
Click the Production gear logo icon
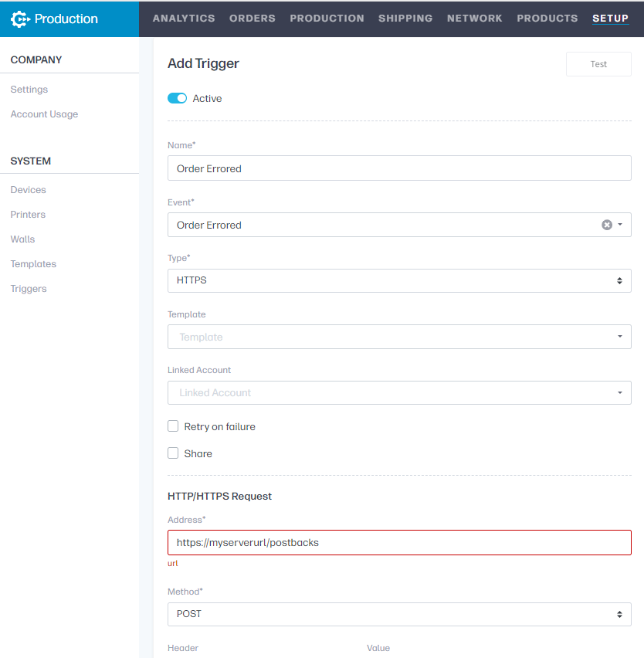pyautogui.click(x=20, y=19)
